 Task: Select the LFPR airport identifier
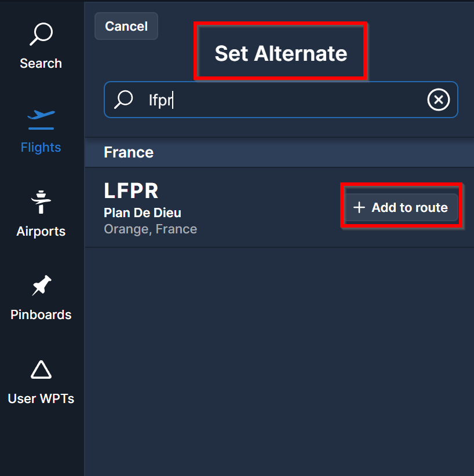click(x=131, y=191)
